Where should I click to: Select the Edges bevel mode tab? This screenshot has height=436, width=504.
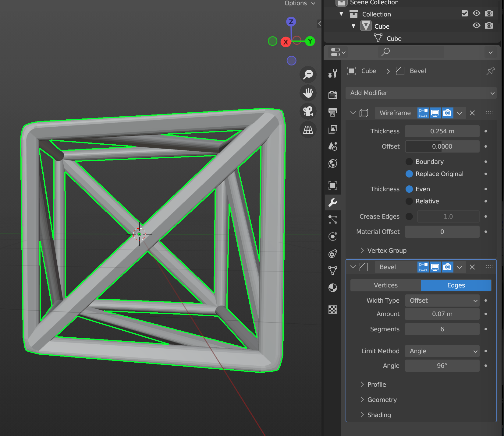[456, 285]
